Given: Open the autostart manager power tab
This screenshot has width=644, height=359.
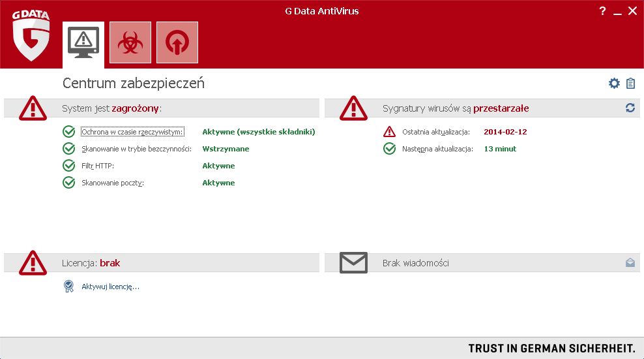Looking at the screenshot, I should click(177, 42).
